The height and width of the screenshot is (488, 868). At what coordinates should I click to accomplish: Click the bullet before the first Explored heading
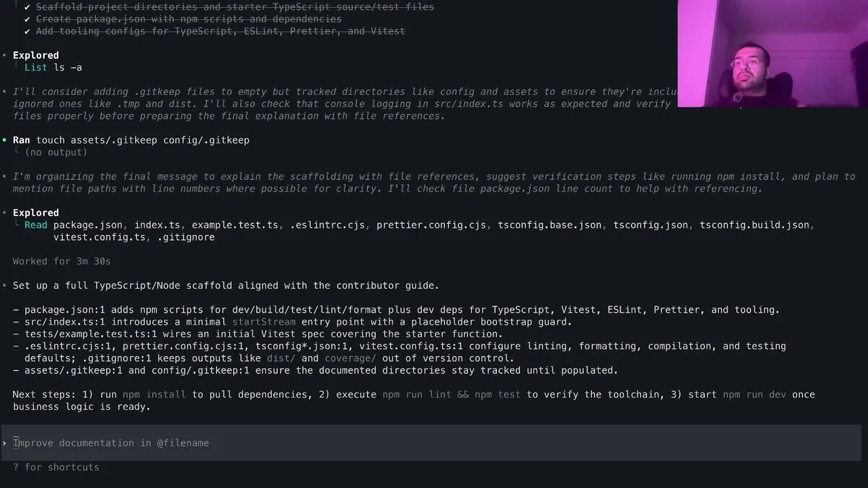coord(5,56)
